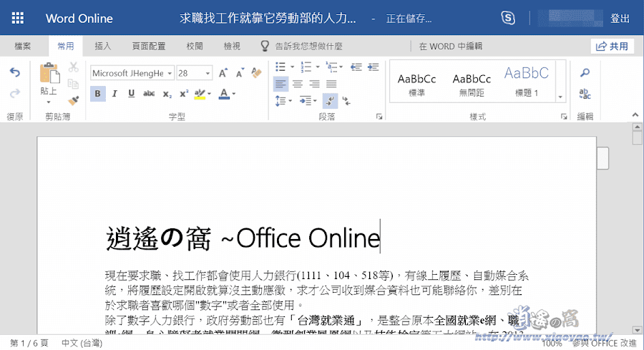Switch to the 檢視 tab

click(x=232, y=46)
